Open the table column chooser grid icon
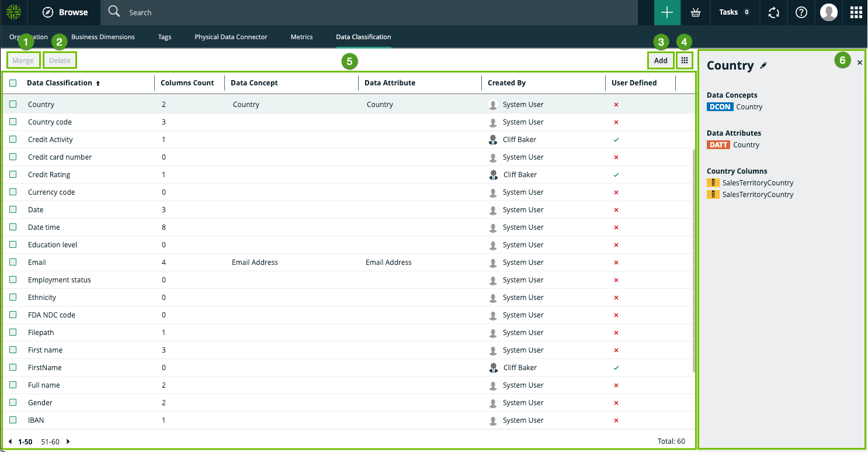 tap(685, 60)
